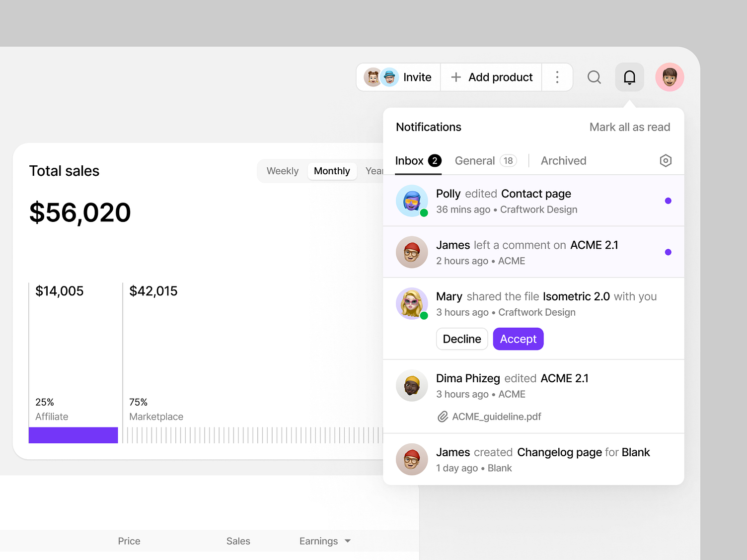Switch sales view to Weekly
747x560 pixels.
coord(282,171)
